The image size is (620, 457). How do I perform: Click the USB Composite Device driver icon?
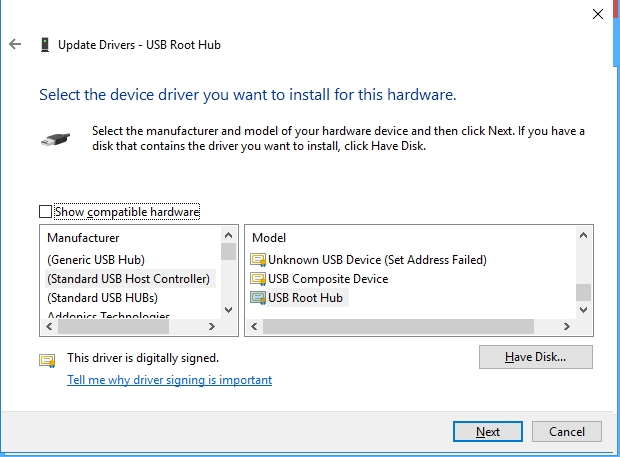point(258,279)
